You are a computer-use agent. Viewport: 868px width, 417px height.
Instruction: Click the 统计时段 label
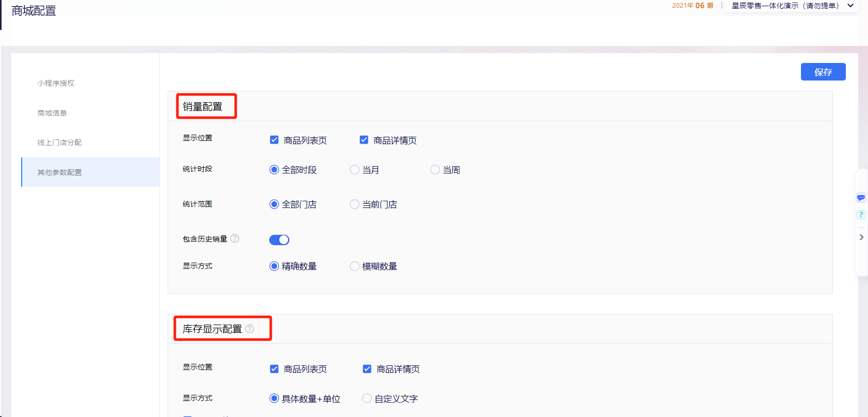click(x=198, y=169)
